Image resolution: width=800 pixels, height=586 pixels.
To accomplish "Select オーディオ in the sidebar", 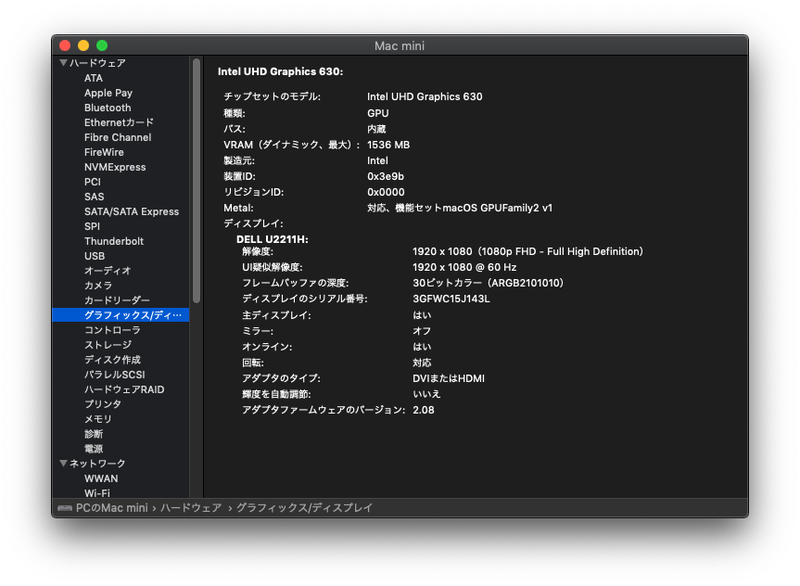I will point(108,270).
